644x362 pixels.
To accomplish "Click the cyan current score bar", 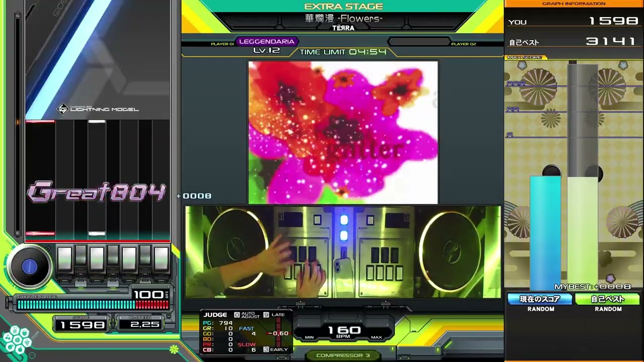I will (545, 232).
